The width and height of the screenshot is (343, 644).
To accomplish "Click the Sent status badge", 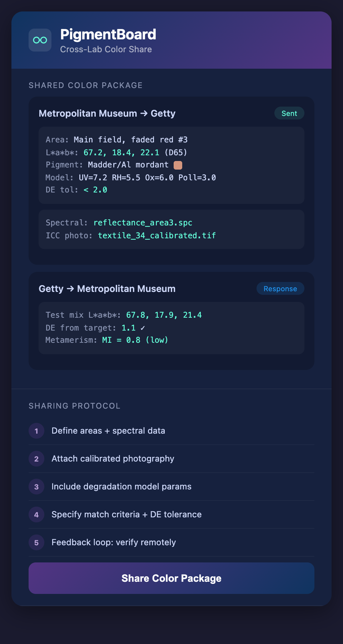I will [289, 113].
